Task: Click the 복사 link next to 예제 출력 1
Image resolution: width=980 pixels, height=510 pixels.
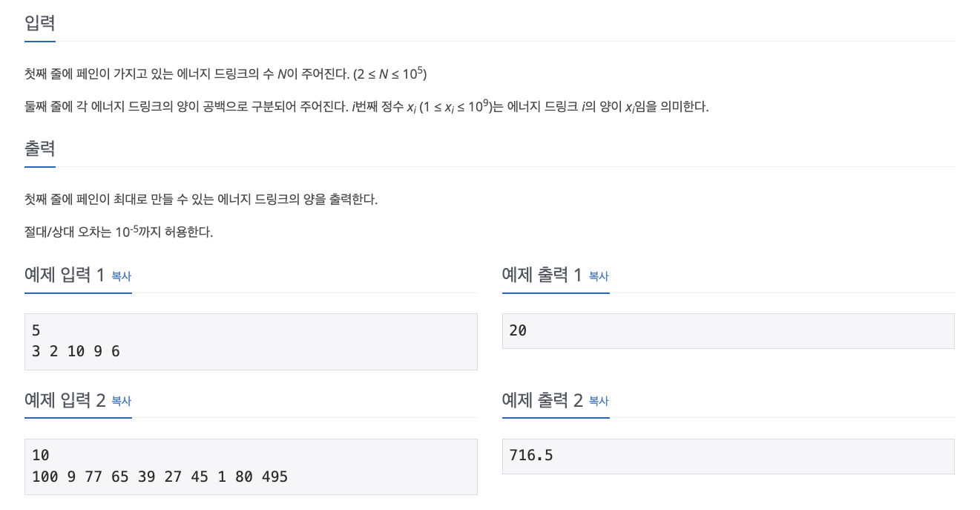Action: pos(599,276)
